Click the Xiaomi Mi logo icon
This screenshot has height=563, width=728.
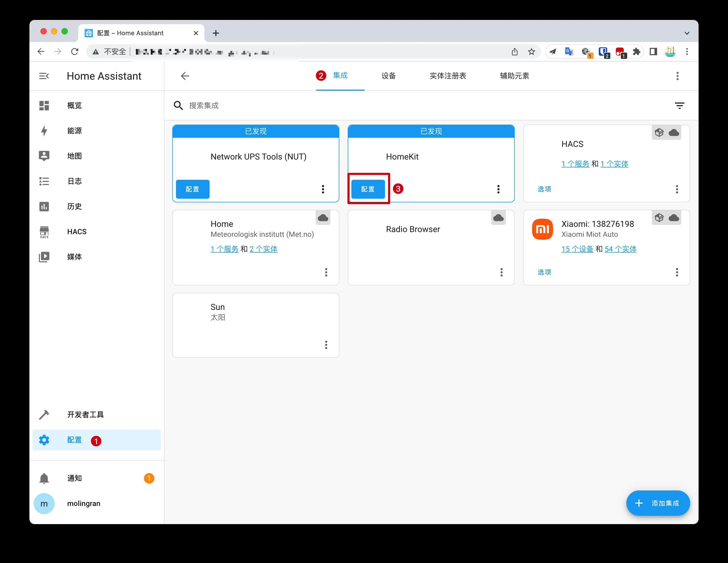(x=542, y=229)
